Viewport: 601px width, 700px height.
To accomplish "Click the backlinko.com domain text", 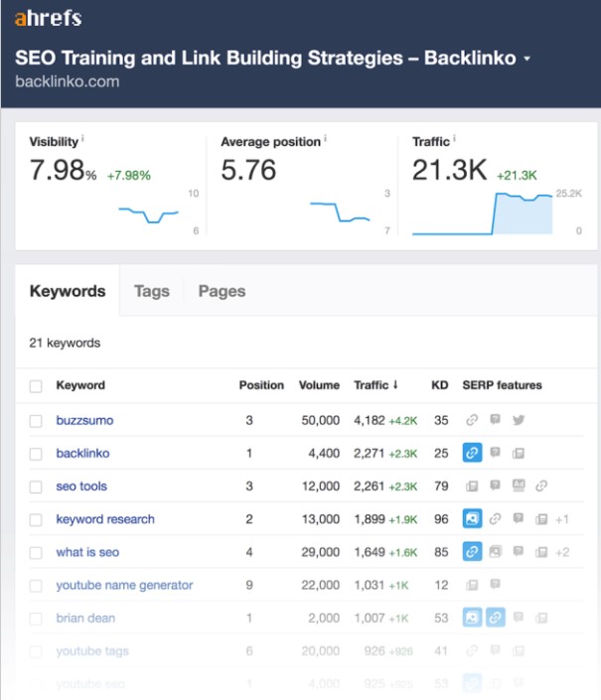I will click(x=68, y=81).
